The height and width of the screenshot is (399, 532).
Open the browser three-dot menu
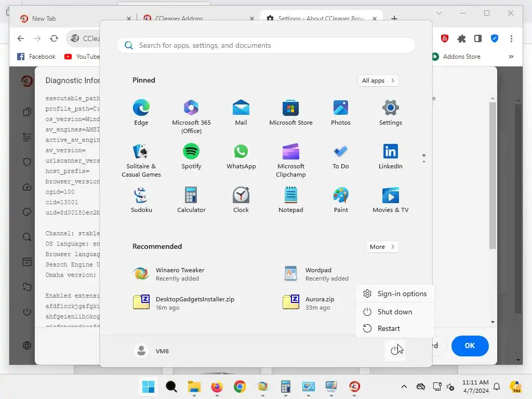(x=511, y=38)
